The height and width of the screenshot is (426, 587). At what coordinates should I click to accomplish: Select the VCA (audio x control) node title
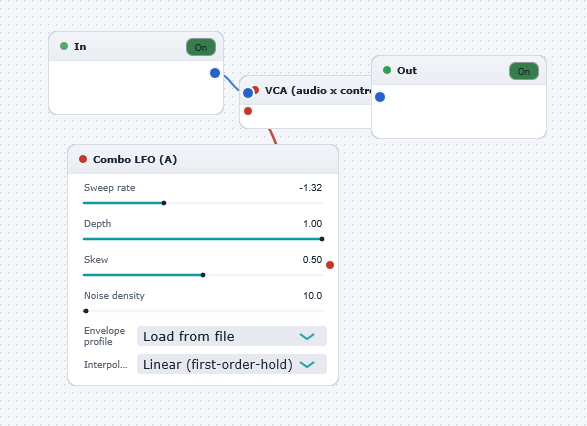pyautogui.click(x=318, y=91)
